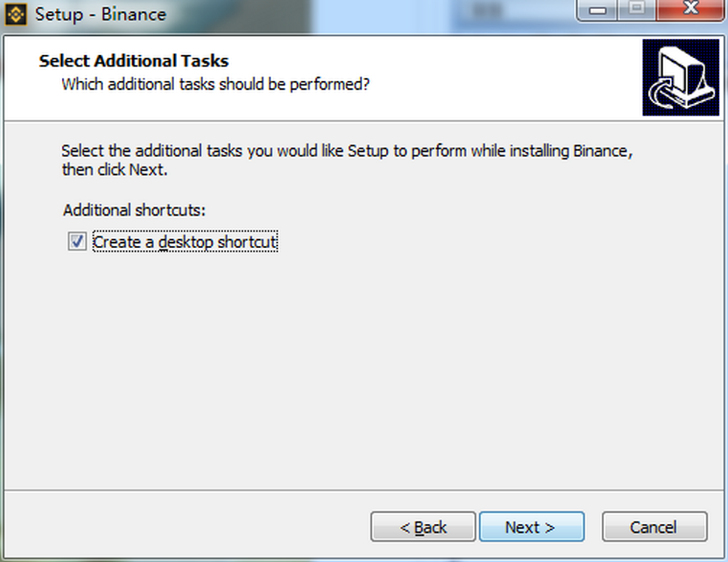Image resolution: width=728 pixels, height=562 pixels.
Task: Click the 'Setup - Binance' title text
Action: pos(100,15)
